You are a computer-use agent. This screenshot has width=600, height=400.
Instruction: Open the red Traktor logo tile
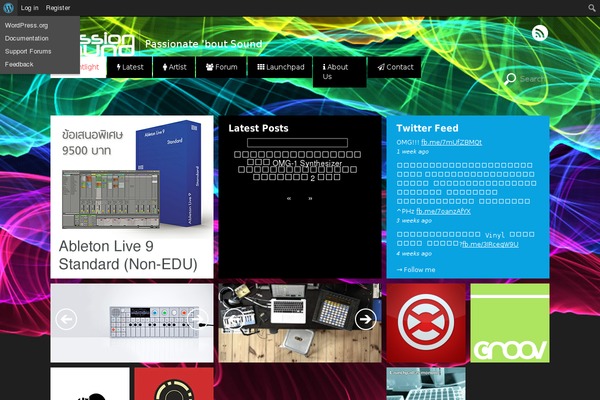point(426,323)
